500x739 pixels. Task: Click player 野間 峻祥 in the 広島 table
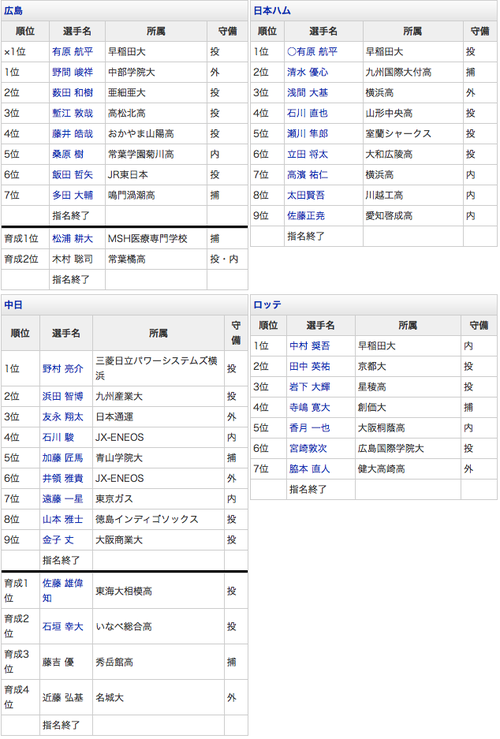(x=73, y=72)
